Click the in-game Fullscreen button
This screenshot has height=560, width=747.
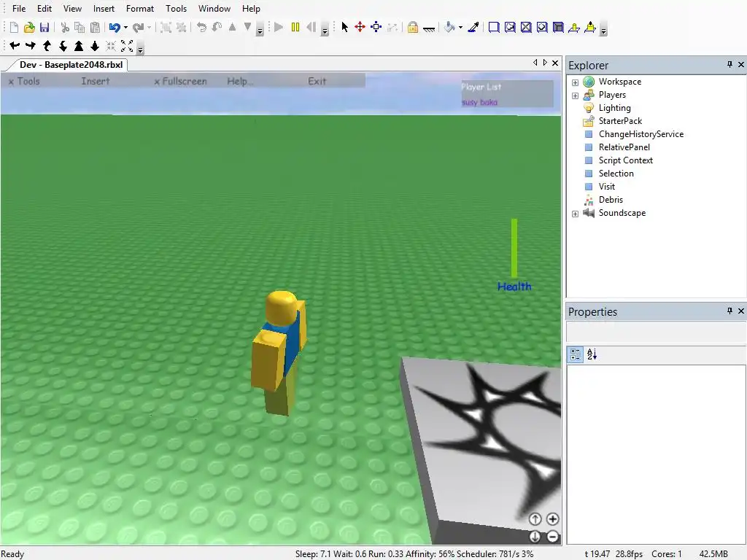(181, 82)
